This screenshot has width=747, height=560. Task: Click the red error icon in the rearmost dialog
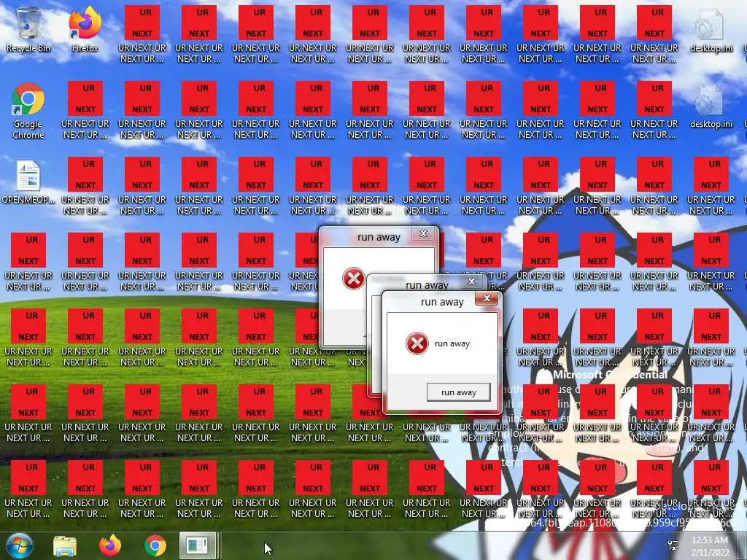point(354,279)
